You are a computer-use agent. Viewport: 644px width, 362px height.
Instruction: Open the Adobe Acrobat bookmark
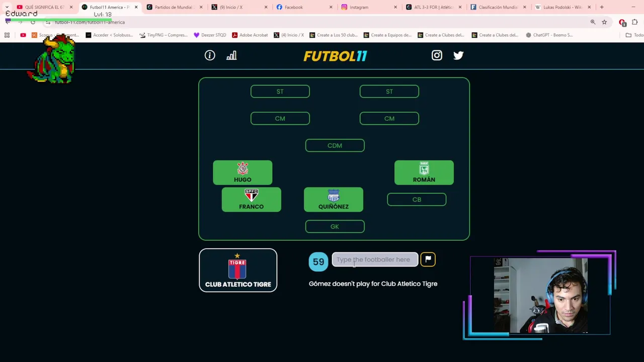point(250,35)
